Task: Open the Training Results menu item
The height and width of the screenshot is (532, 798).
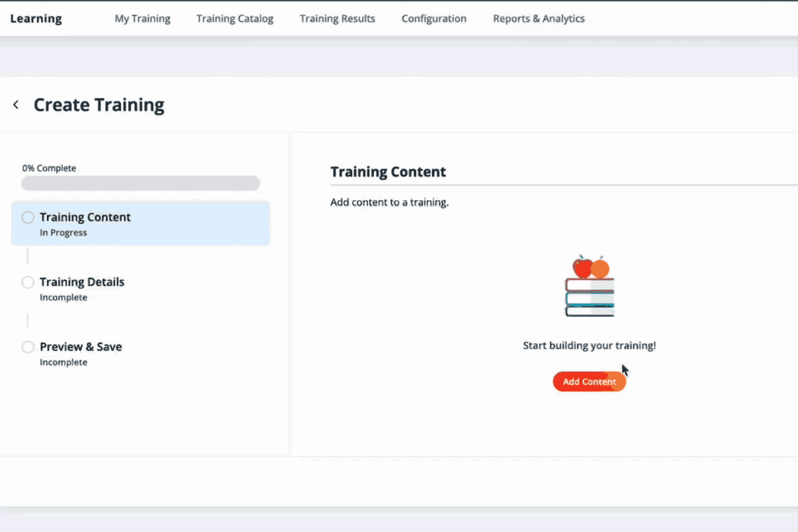Action: coord(337,18)
